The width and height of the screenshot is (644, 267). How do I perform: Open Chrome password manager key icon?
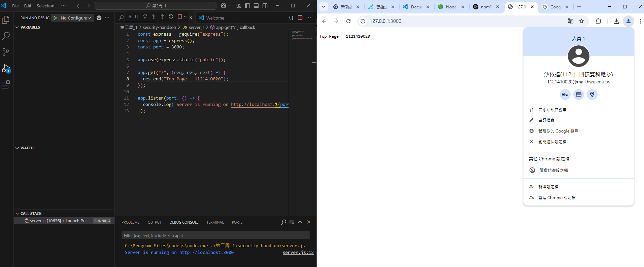tap(565, 94)
